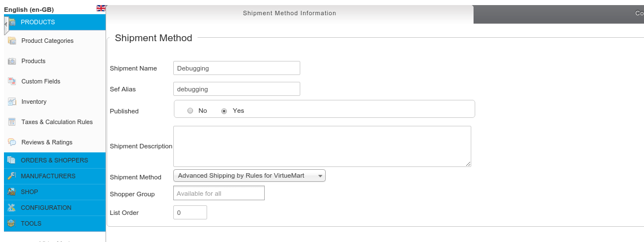Click in the Shipment Description text area
644x242 pixels.
coord(322,146)
